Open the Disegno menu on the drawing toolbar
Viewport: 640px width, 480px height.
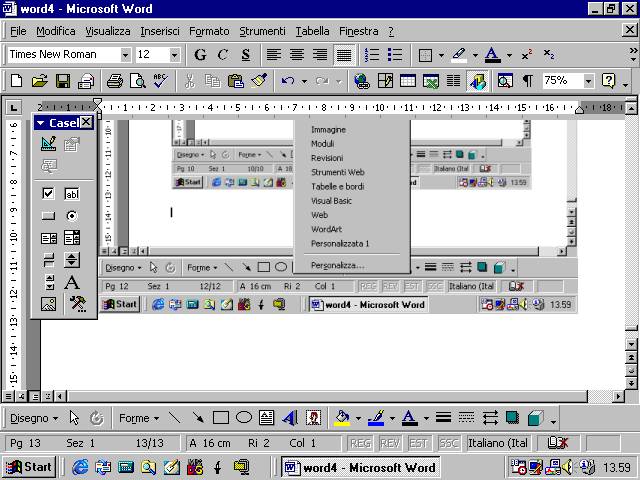pos(34,418)
